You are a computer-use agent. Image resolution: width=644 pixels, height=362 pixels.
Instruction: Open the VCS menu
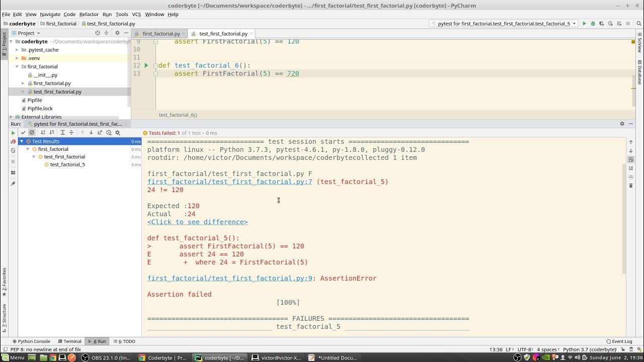(136, 15)
